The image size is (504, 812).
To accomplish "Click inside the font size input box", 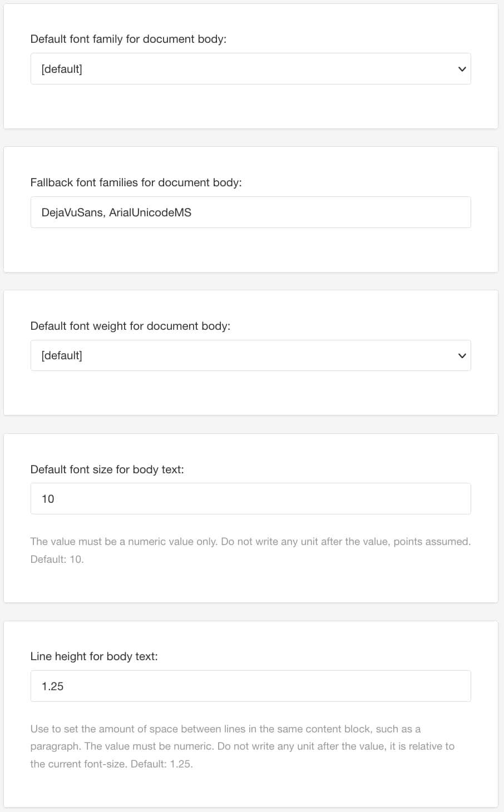I will tap(250, 498).
